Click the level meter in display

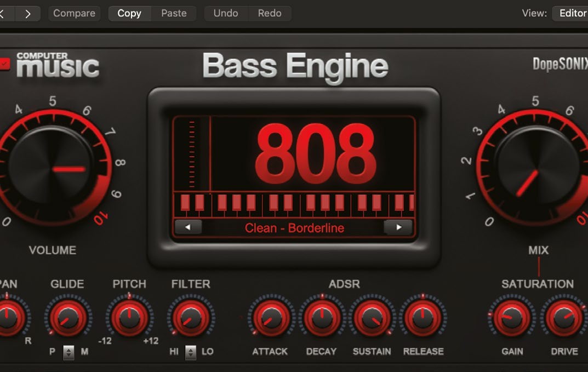(192, 154)
